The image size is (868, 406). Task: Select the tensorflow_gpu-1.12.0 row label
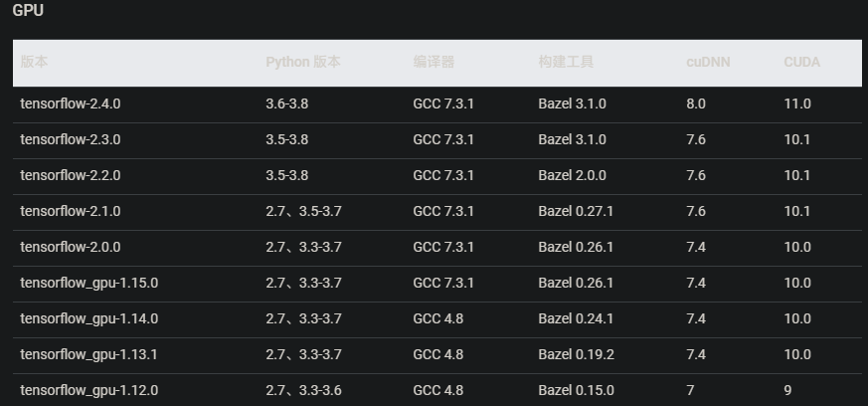[x=88, y=390]
